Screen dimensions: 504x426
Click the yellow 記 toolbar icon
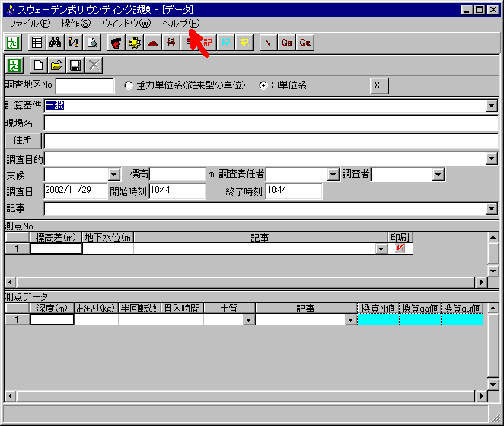(244, 43)
